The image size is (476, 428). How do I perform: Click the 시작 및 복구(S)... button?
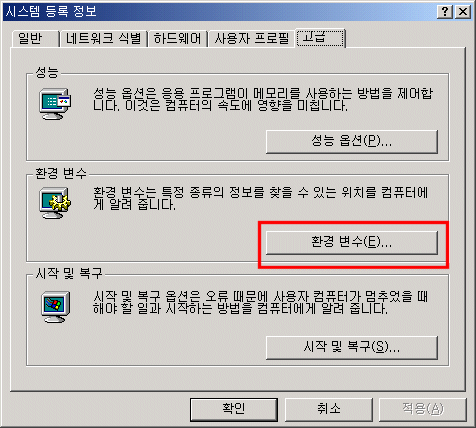[352, 348]
